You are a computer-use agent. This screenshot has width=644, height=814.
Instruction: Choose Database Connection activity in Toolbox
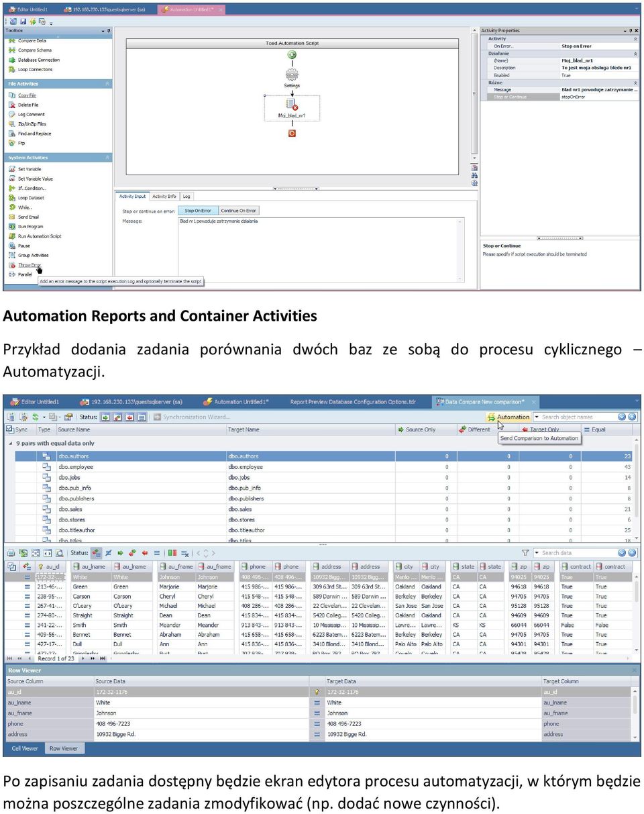click(34, 60)
